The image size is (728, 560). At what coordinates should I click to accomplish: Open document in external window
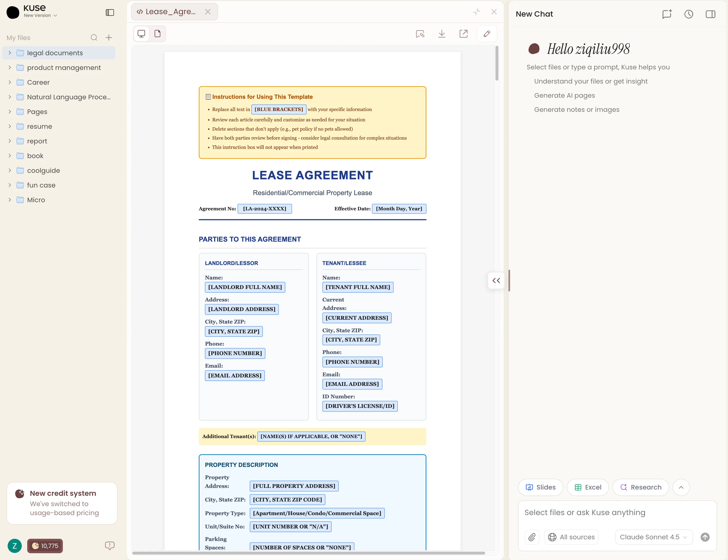[x=464, y=34]
